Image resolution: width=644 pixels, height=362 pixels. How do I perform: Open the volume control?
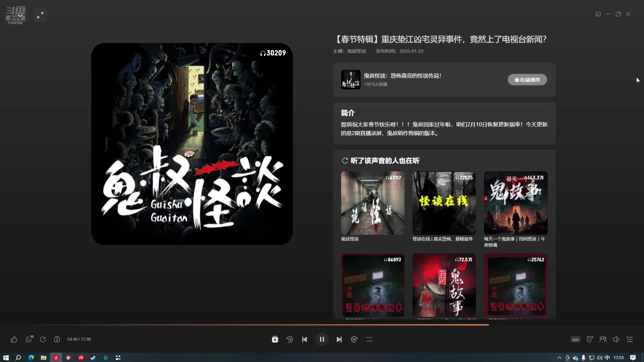click(x=616, y=339)
